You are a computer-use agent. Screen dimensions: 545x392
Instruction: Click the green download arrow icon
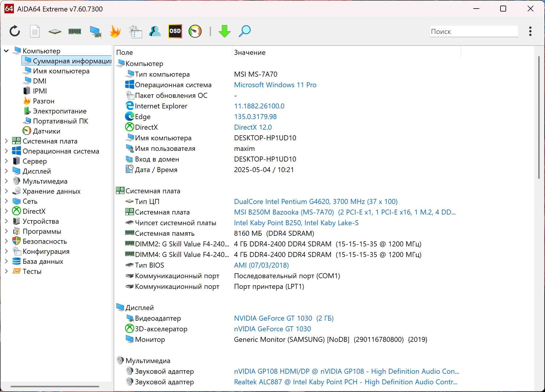(x=225, y=31)
